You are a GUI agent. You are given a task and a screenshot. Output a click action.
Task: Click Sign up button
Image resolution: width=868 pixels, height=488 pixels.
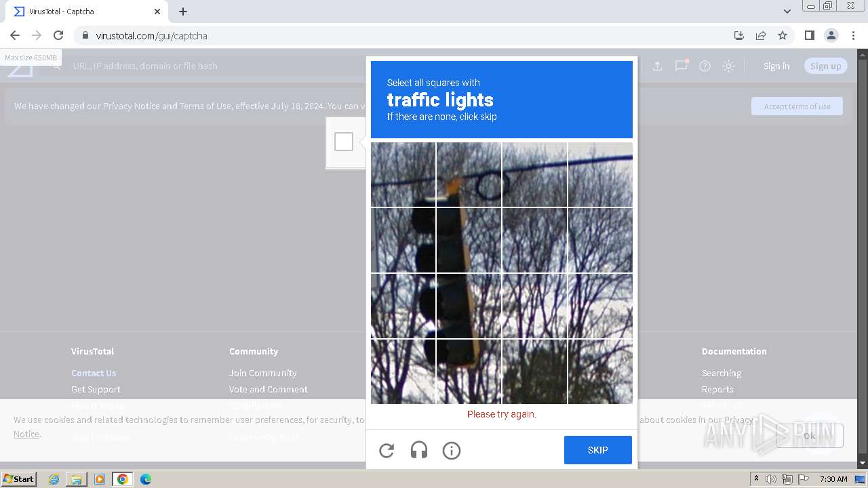click(825, 66)
